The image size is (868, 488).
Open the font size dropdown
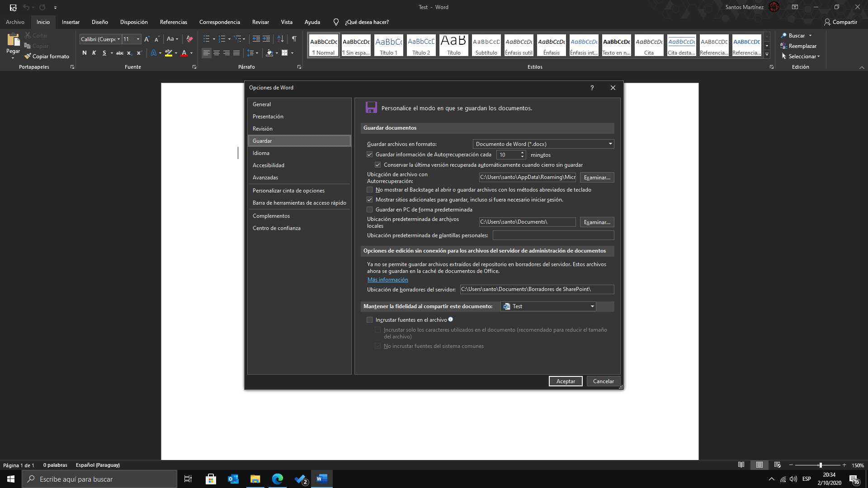pos(138,39)
